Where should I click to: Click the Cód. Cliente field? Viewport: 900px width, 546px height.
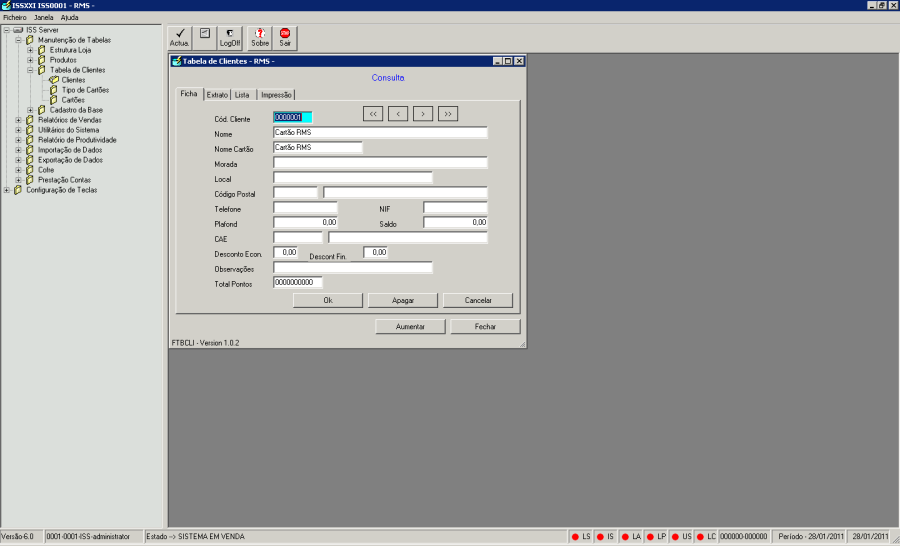pos(293,117)
